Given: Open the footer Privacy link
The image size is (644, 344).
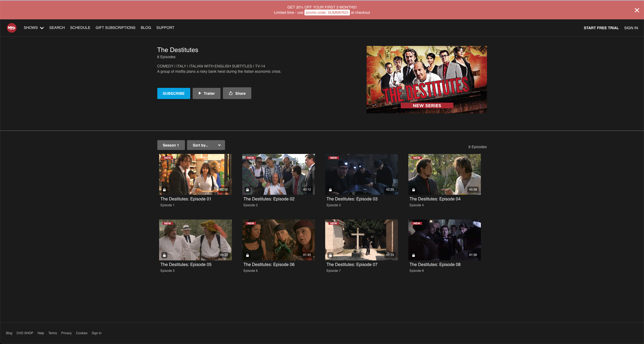Looking at the screenshot, I should (x=66, y=333).
